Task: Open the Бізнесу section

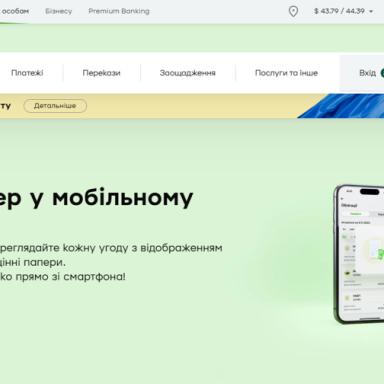Action: [59, 11]
